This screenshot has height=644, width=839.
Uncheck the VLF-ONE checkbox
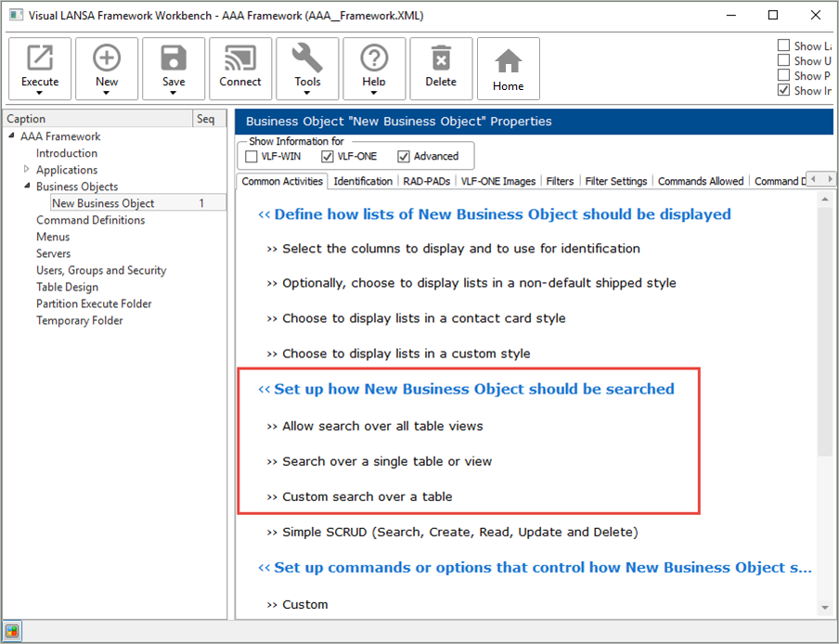click(x=328, y=157)
